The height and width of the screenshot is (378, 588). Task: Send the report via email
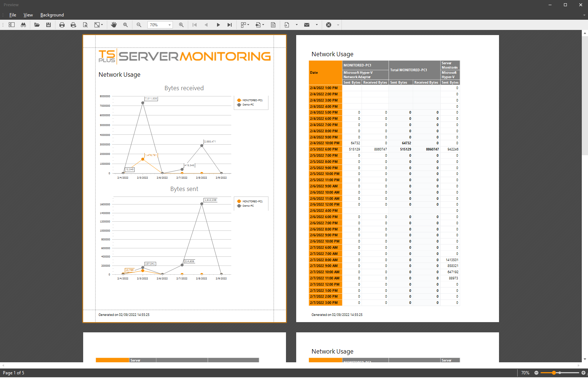(307, 25)
